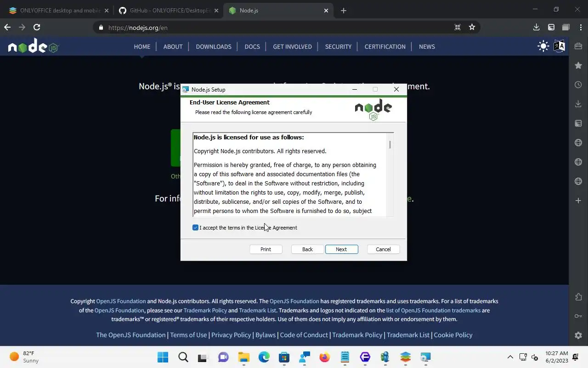Viewport: 588px width, 368px height.
Task: Open the Bylaws footer link
Action: [x=266, y=334]
